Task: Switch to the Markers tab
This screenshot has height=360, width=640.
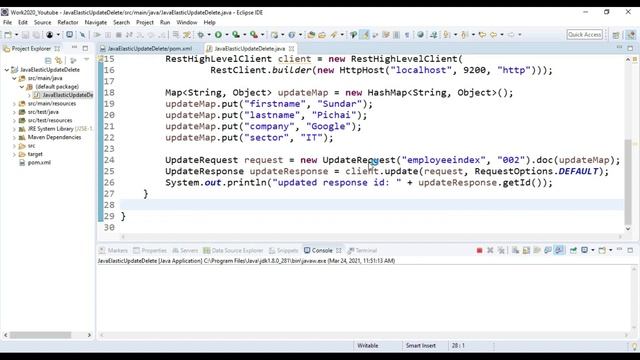Action: 114,250
